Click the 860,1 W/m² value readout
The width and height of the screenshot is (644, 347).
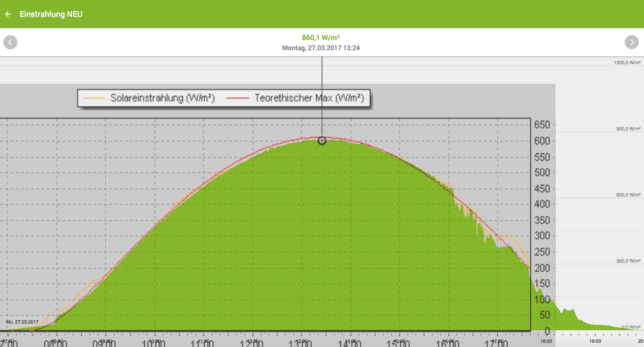[321, 38]
